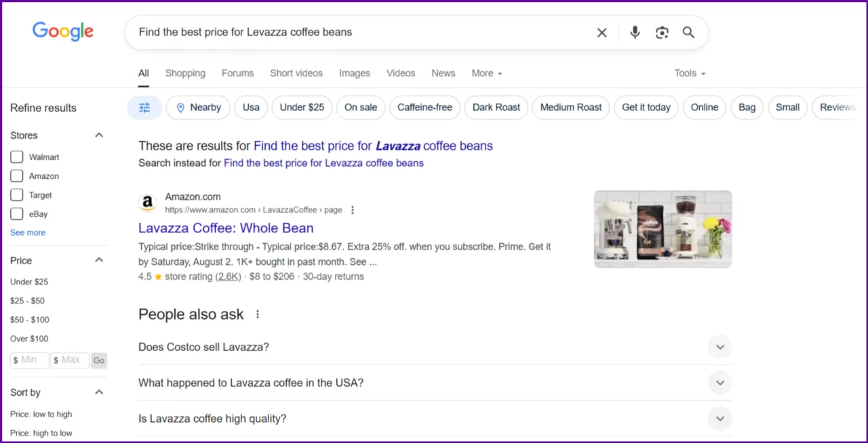868x443 pixels.
Task: Click 'See more' under Stores
Action: coord(27,232)
